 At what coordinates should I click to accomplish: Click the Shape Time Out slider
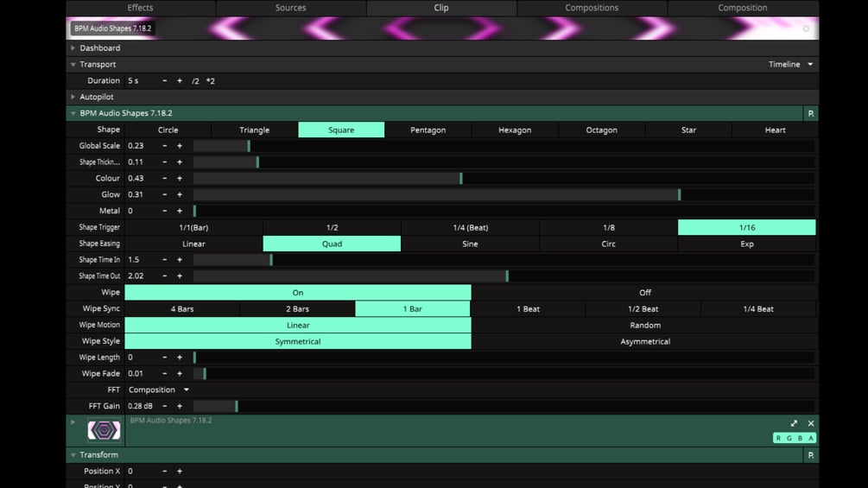click(x=504, y=276)
